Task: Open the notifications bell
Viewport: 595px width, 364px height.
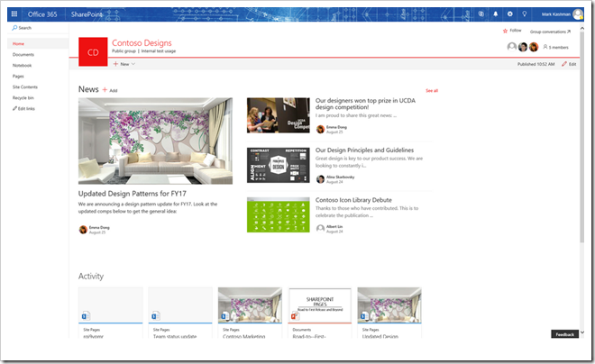Action: pyautogui.click(x=496, y=14)
